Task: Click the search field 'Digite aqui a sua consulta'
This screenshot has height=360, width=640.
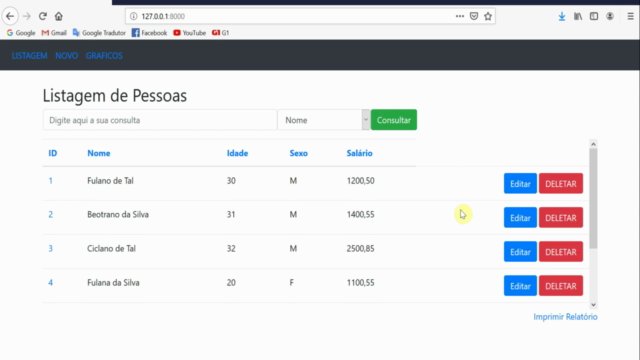Action: (160, 120)
